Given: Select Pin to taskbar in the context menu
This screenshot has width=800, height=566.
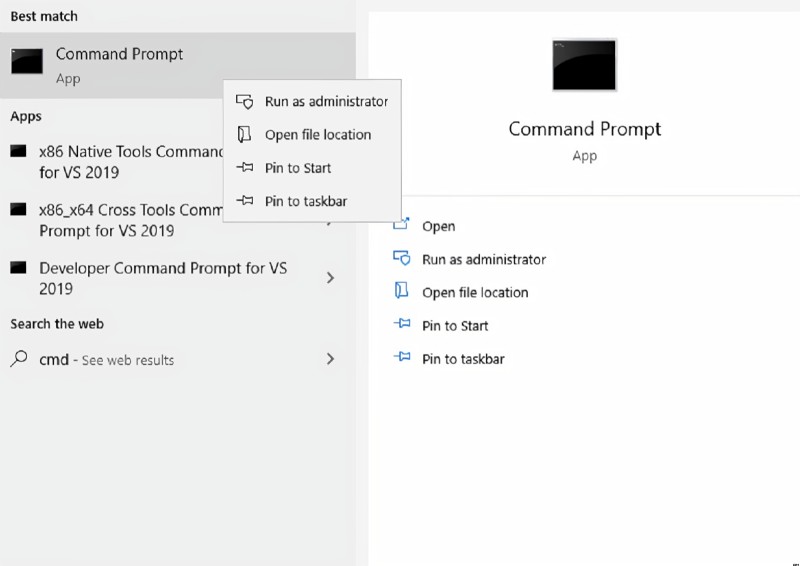Looking at the screenshot, I should [312, 201].
